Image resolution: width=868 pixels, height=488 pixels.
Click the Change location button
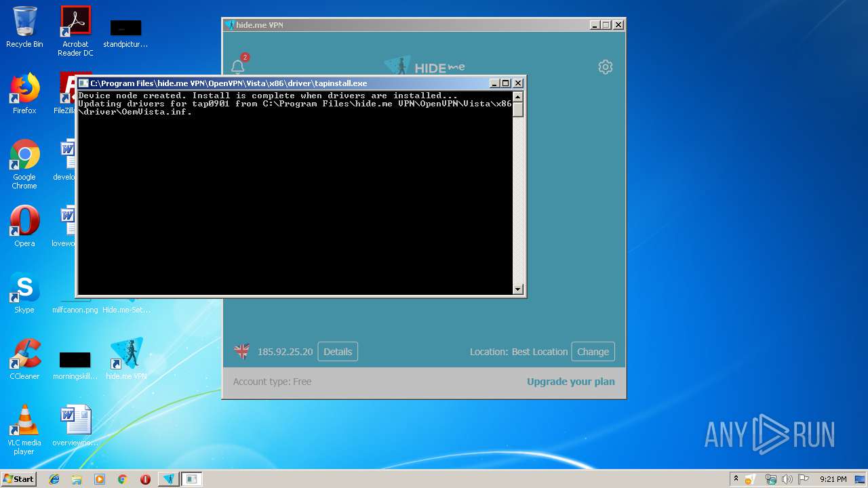click(593, 352)
